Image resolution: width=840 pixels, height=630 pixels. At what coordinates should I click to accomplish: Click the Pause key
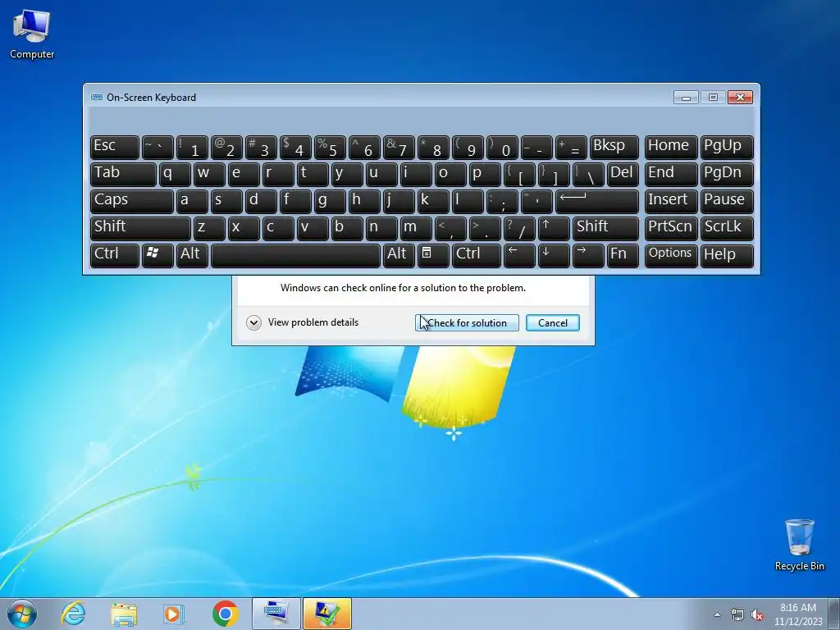click(x=727, y=201)
